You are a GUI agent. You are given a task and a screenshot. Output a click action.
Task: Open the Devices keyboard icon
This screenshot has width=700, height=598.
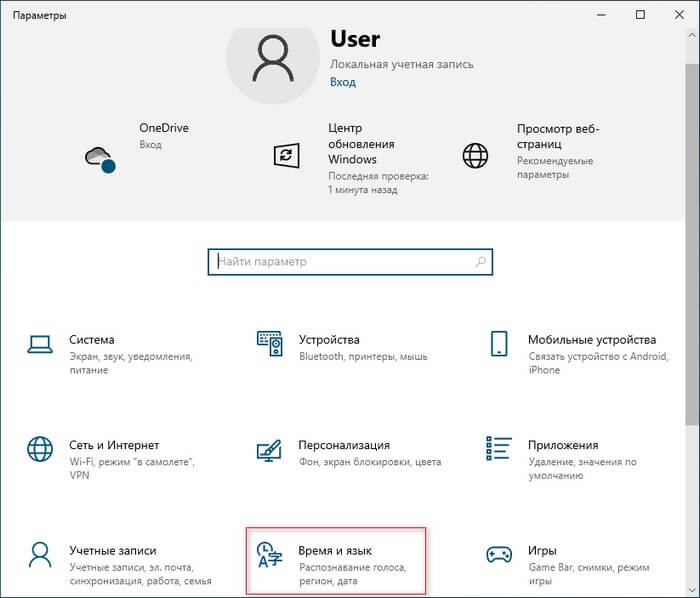point(269,344)
